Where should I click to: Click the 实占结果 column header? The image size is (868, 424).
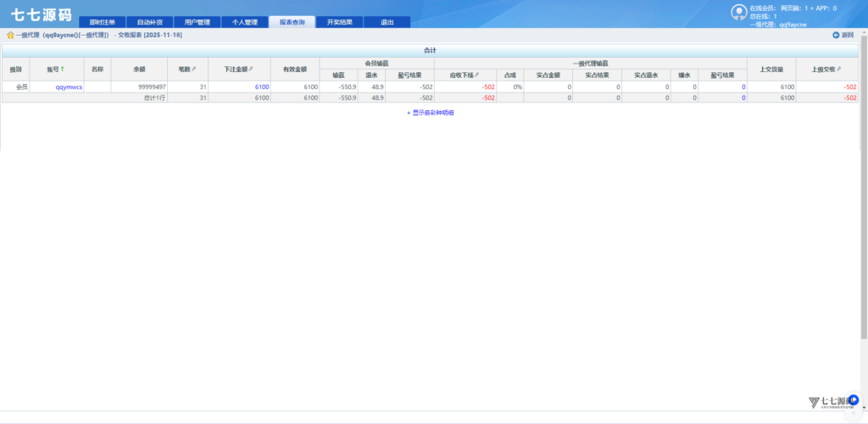point(597,75)
